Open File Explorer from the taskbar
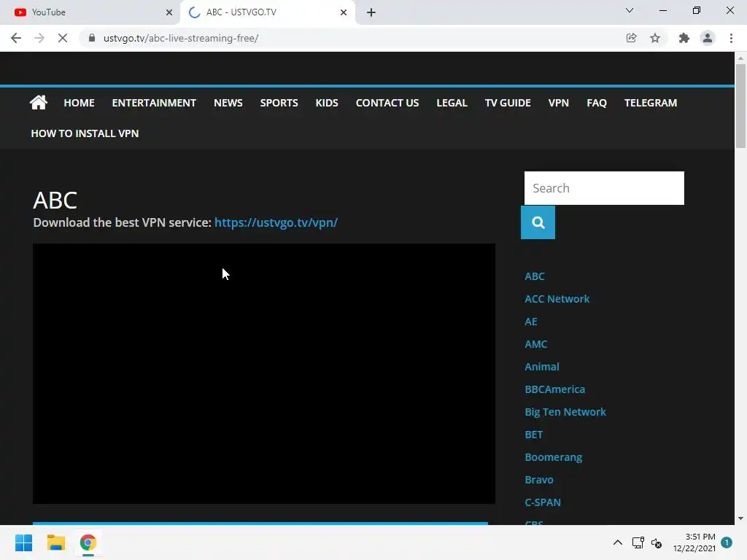Viewport: 747px width, 560px height. pos(55,542)
